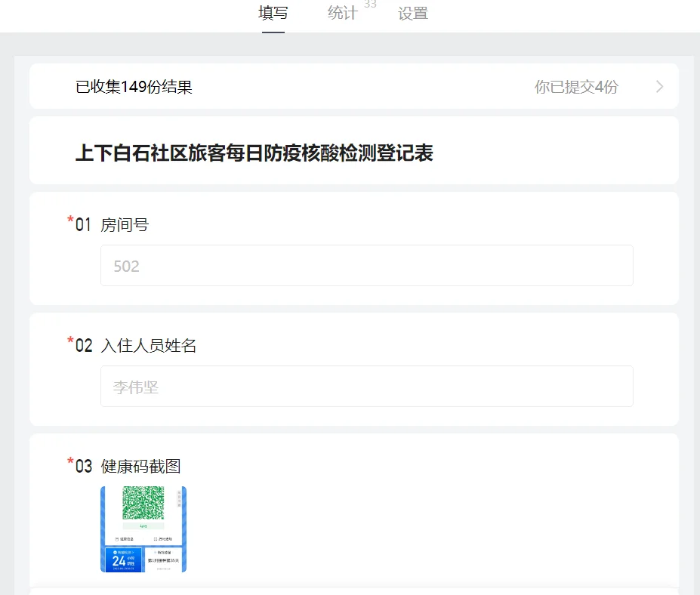Click the 房间号 input field
Viewport: 700px width, 595px height.
[366, 266]
